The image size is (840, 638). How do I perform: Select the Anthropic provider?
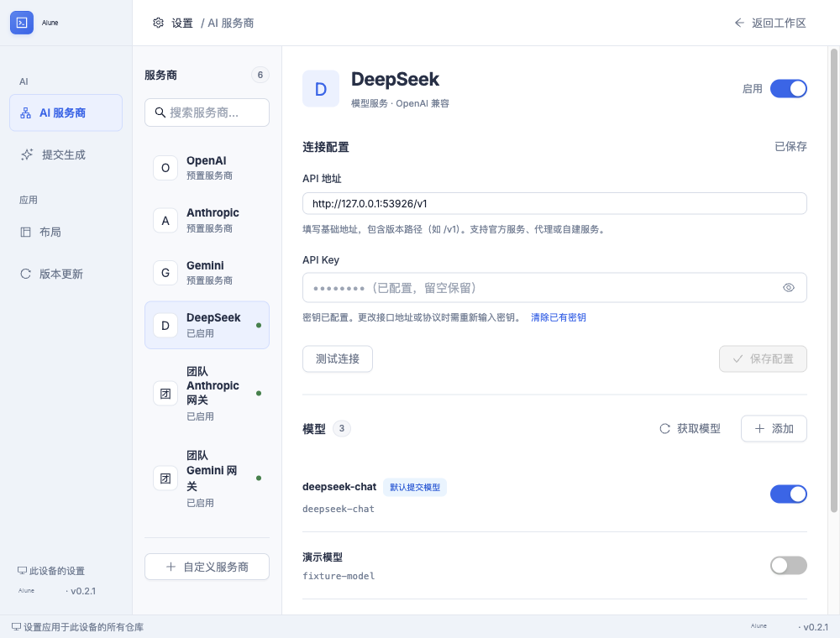[207, 221]
